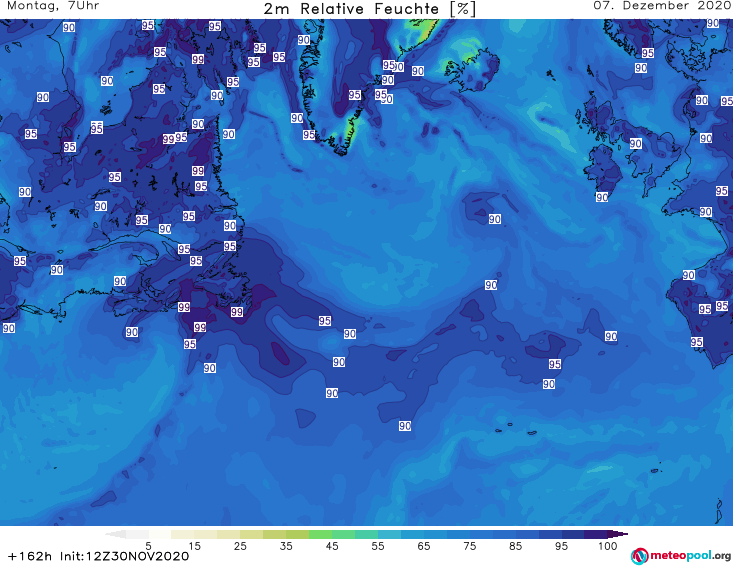733x566 pixels.
Task: Click the 'Montag, 7Uhr' time label
Action: [x=53, y=6]
